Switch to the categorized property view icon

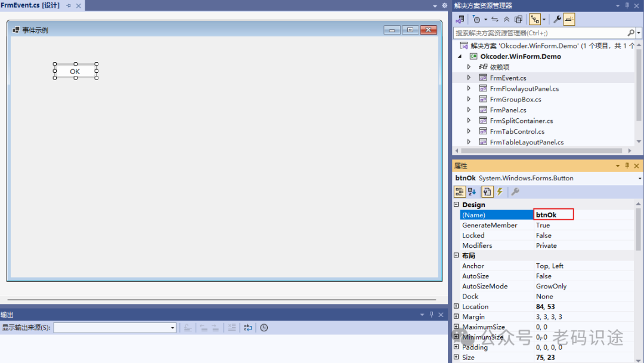[459, 192]
